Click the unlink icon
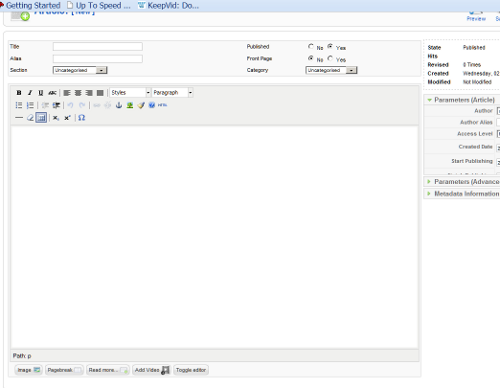The width and height of the screenshot is (500, 388). [108, 105]
